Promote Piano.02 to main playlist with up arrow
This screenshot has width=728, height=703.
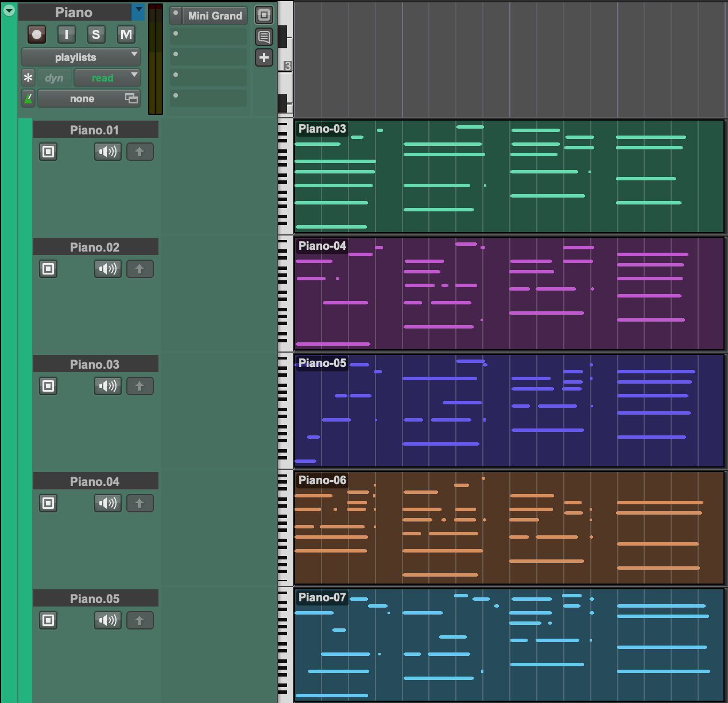[x=140, y=269]
